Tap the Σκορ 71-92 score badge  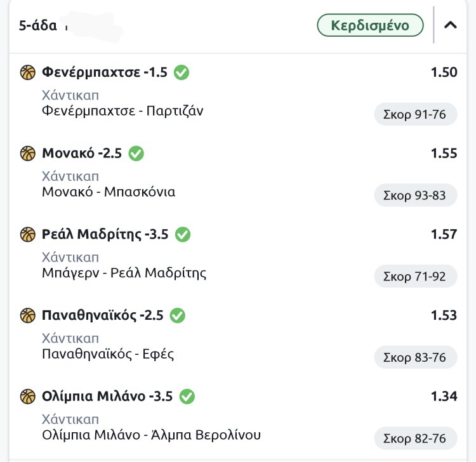(x=415, y=276)
